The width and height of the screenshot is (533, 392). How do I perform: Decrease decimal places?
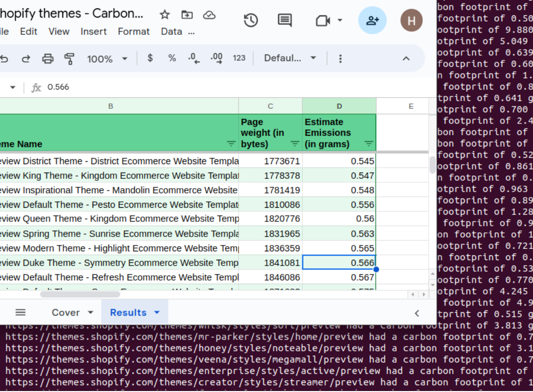[194, 58]
